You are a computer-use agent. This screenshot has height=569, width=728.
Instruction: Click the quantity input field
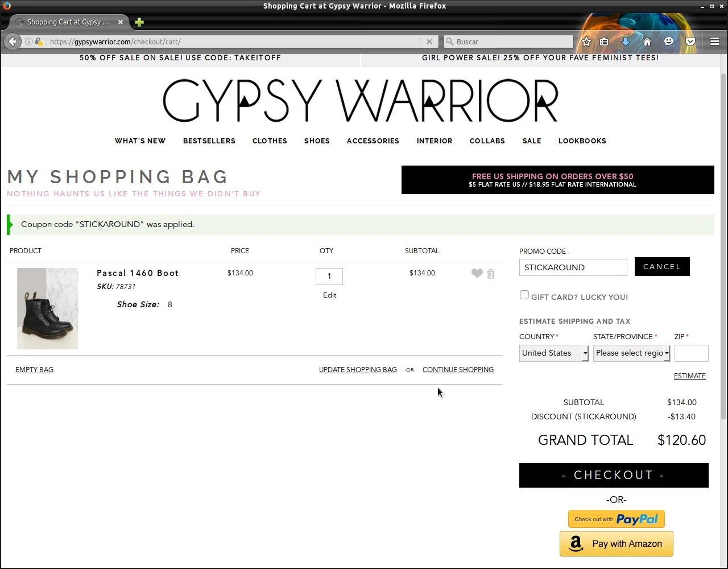[329, 277]
